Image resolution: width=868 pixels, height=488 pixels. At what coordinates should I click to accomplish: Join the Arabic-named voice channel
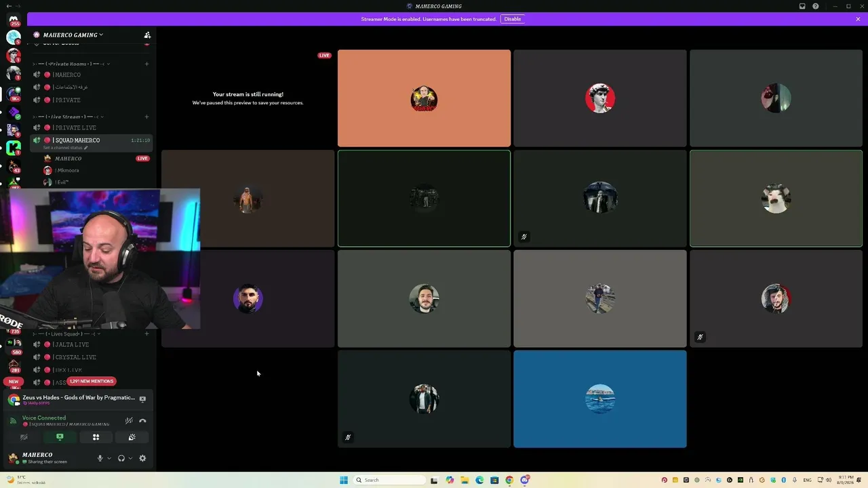tap(91, 87)
